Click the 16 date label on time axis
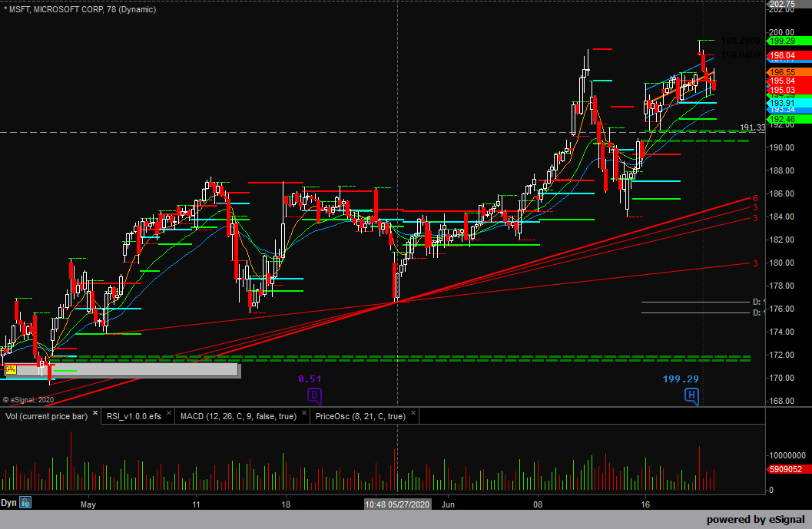The width and height of the screenshot is (812, 529). click(645, 504)
